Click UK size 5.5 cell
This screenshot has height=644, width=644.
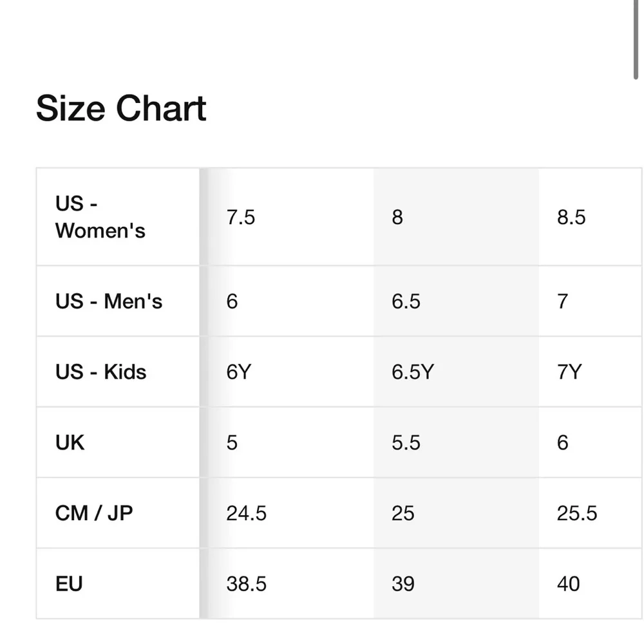406,442
